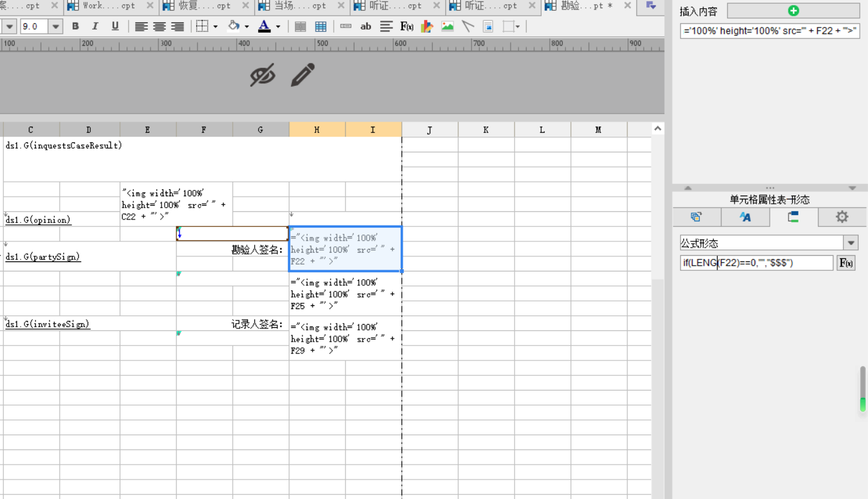Close the 勘验...pt * tab
The height and width of the screenshot is (499, 868).
click(628, 6)
